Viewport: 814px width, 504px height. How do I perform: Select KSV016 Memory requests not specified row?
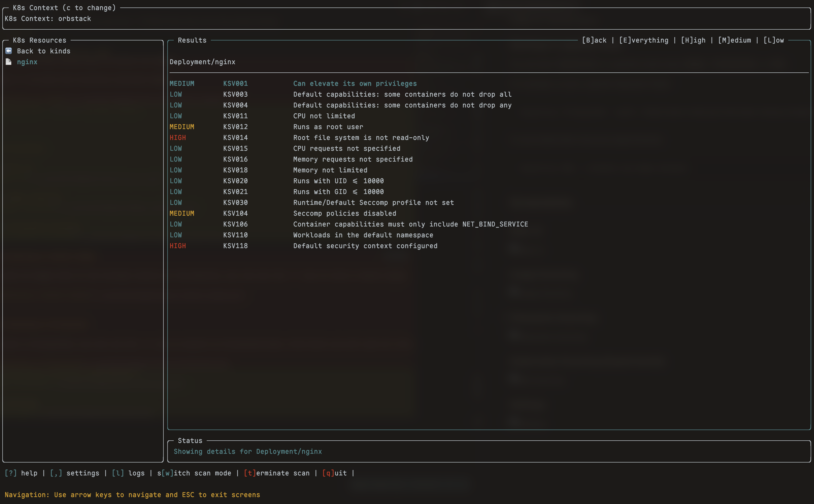tap(489, 159)
